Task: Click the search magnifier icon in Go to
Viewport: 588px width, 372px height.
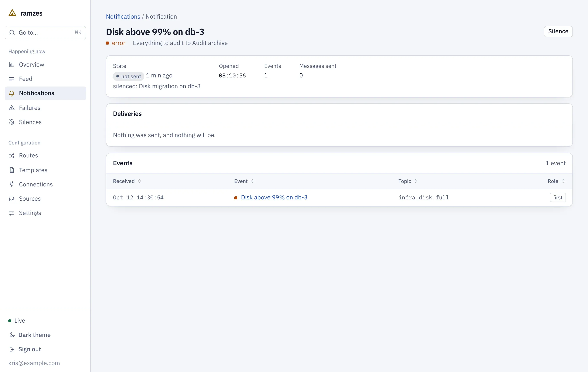Action: 12,32
